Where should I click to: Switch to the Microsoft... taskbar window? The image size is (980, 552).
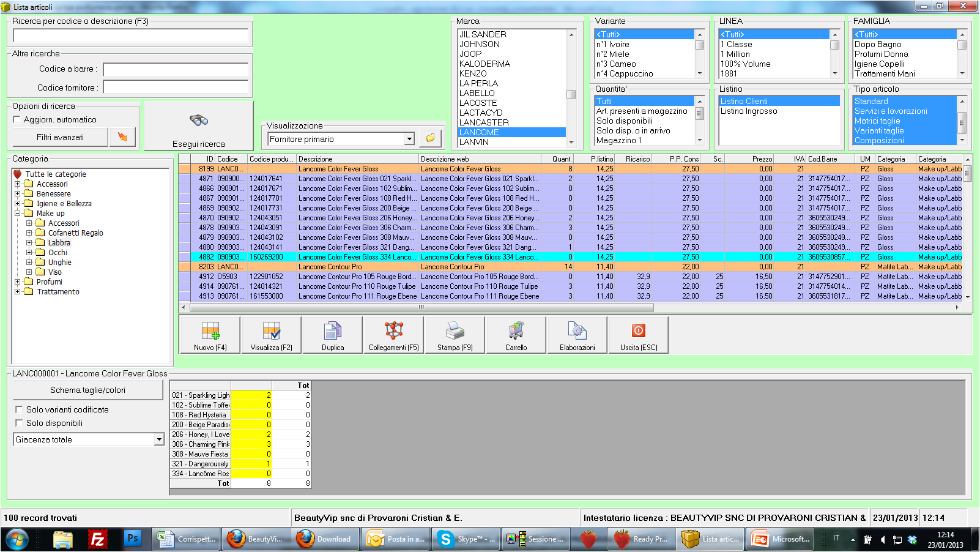(781, 539)
